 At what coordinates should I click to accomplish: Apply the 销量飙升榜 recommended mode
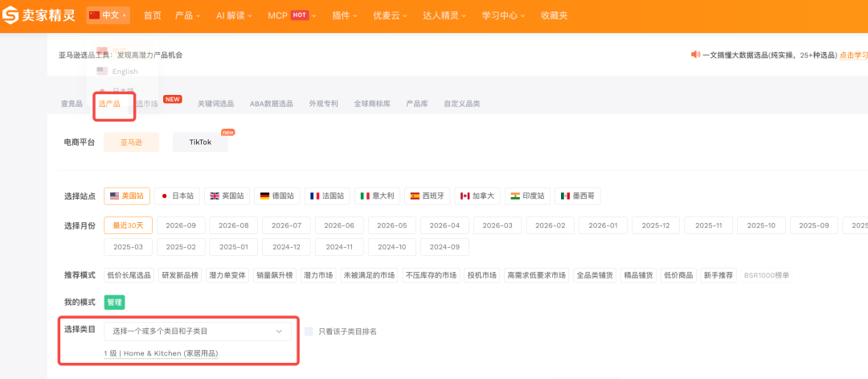[275, 275]
